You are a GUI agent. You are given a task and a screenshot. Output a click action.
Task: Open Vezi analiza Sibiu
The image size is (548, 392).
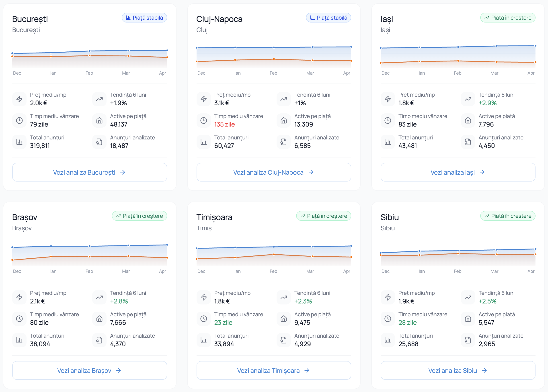point(458,370)
